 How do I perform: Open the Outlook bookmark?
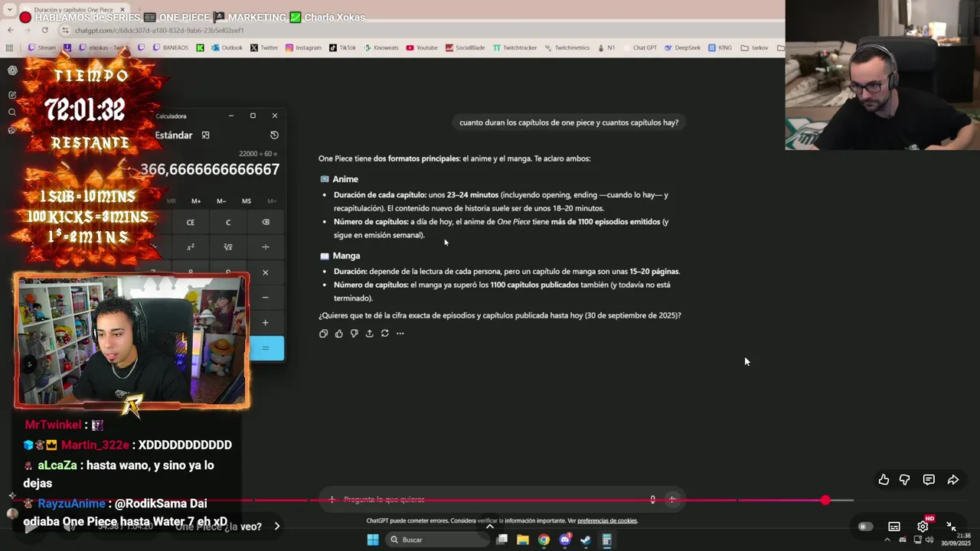tap(227, 47)
